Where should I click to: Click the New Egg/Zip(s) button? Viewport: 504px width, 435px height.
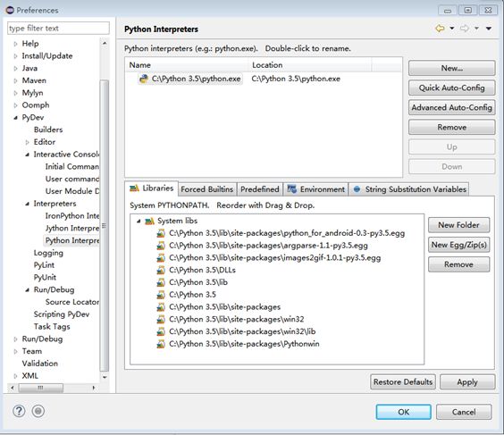[458, 245]
